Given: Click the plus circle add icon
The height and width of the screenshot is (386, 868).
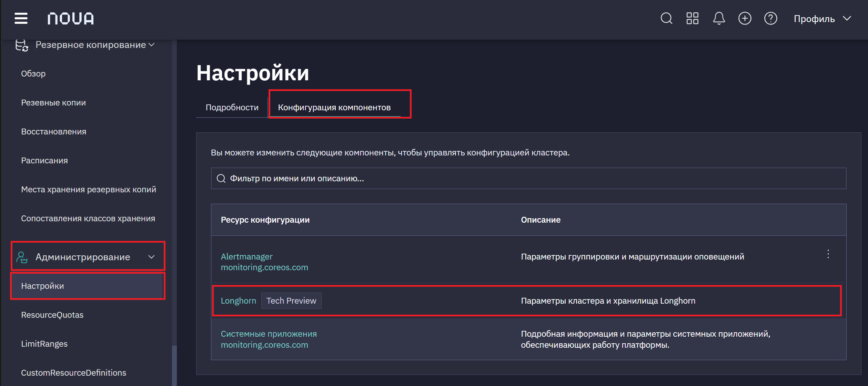Looking at the screenshot, I should pyautogui.click(x=745, y=18).
